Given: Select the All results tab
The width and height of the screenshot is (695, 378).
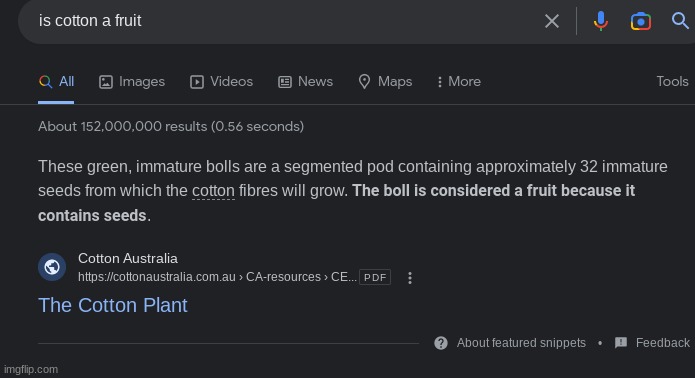Looking at the screenshot, I should (56, 82).
